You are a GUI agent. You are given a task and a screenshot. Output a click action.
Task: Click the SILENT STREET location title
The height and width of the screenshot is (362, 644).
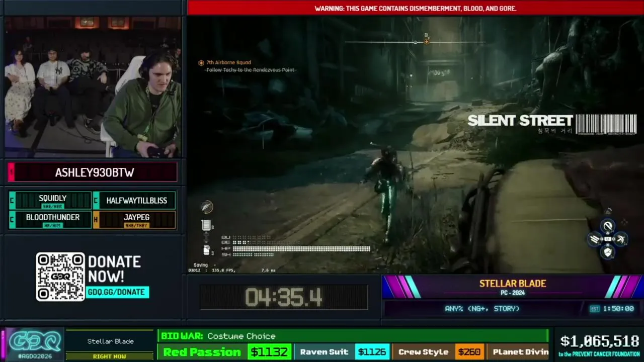pyautogui.click(x=520, y=121)
